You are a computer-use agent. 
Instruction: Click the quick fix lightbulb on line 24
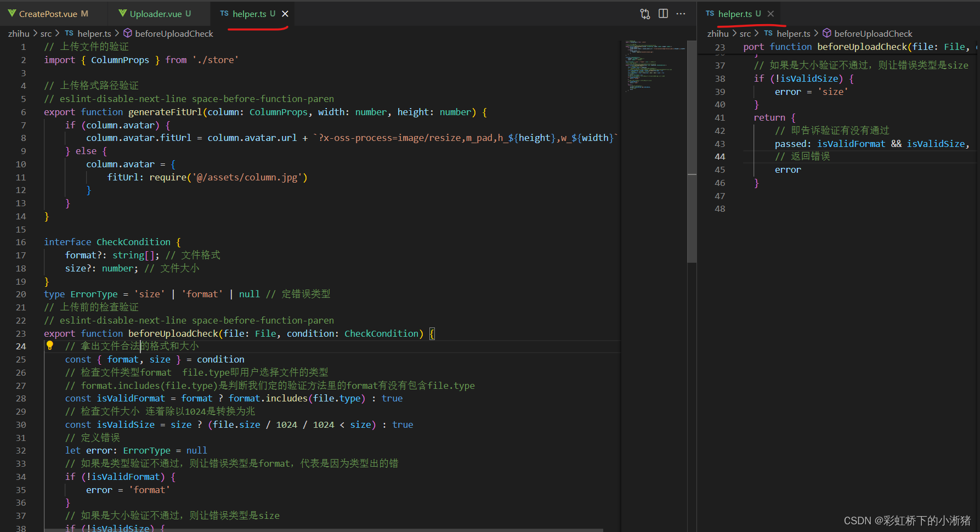click(x=50, y=346)
